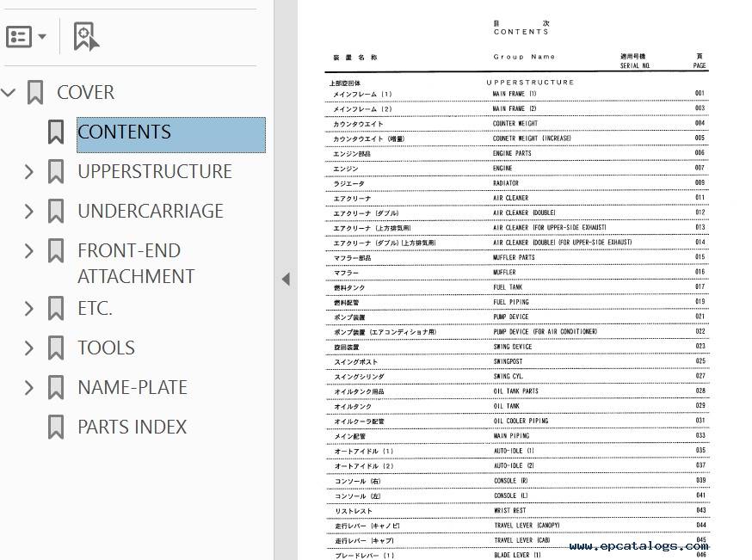This screenshot has width=752, height=560.
Task: Click the BLADE LEVER (1) entry
Action: click(517, 555)
